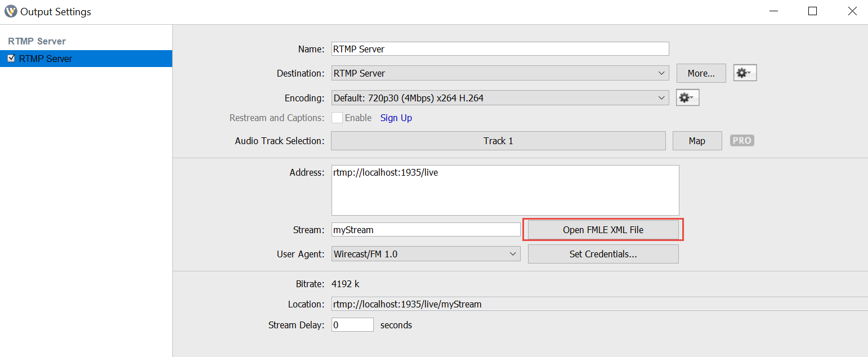Image resolution: width=868 pixels, height=357 pixels.
Task: Expand the Destination dropdown
Action: click(500, 73)
